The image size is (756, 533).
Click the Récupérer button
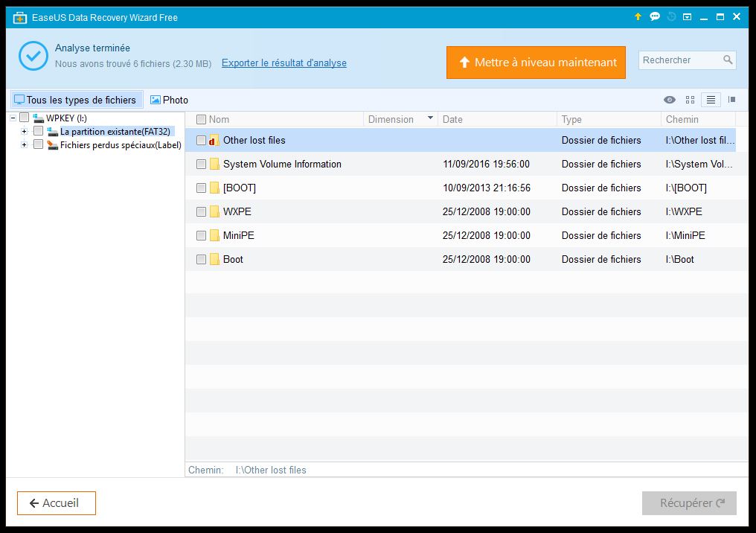pyautogui.click(x=689, y=503)
